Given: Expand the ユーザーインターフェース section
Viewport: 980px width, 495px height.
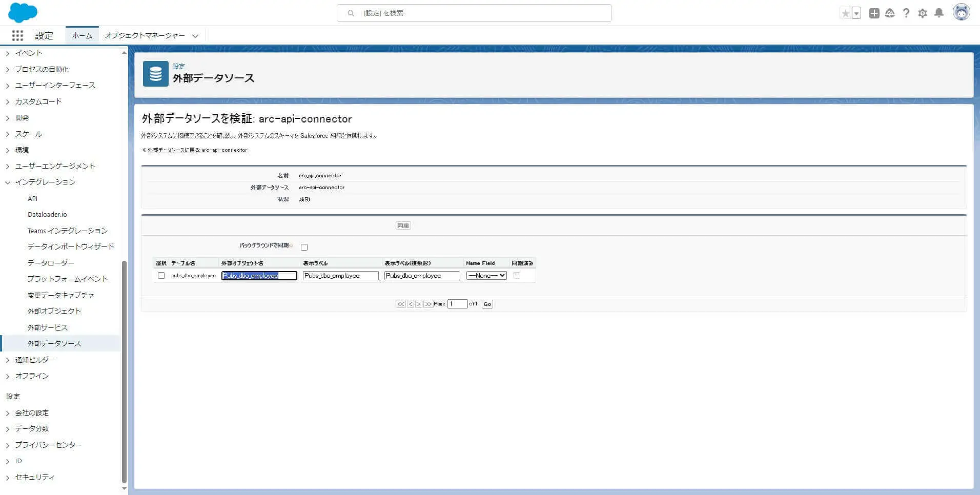Looking at the screenshot, I should click(8, 86).
